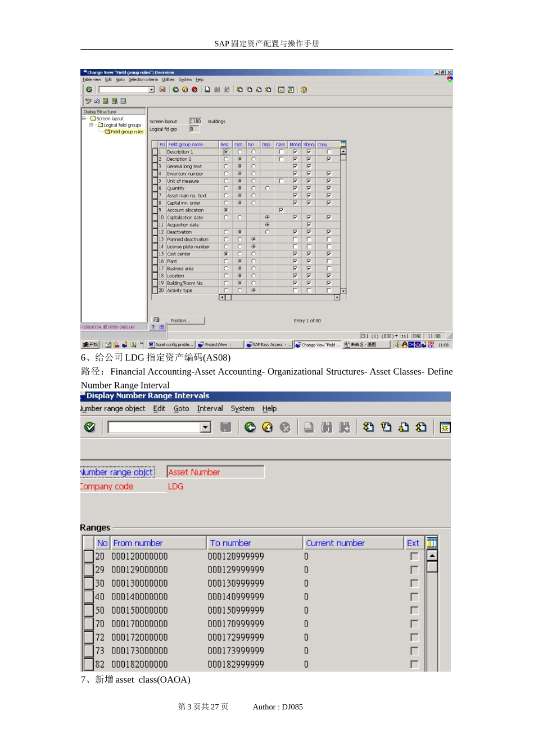Toggle Copy checkbox for Activity type
Screen dimensions: 534x756
click(329, 290)
